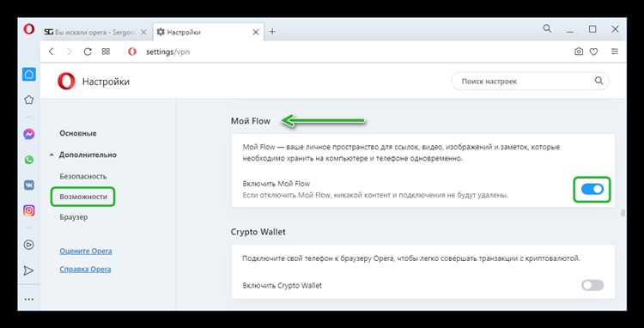Viewport: 644px width, 328px height.
Task: Close the Sergoot search results tab
Action: 143,32
